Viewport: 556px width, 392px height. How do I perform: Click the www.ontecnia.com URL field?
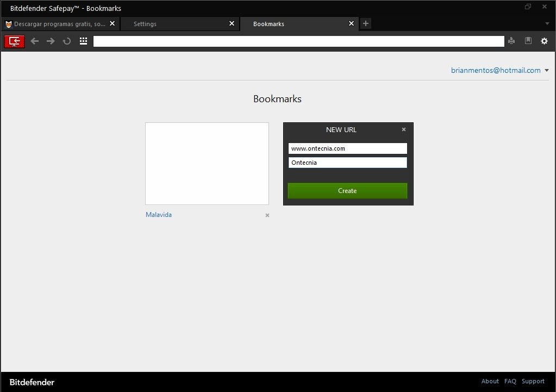point(347,148)
